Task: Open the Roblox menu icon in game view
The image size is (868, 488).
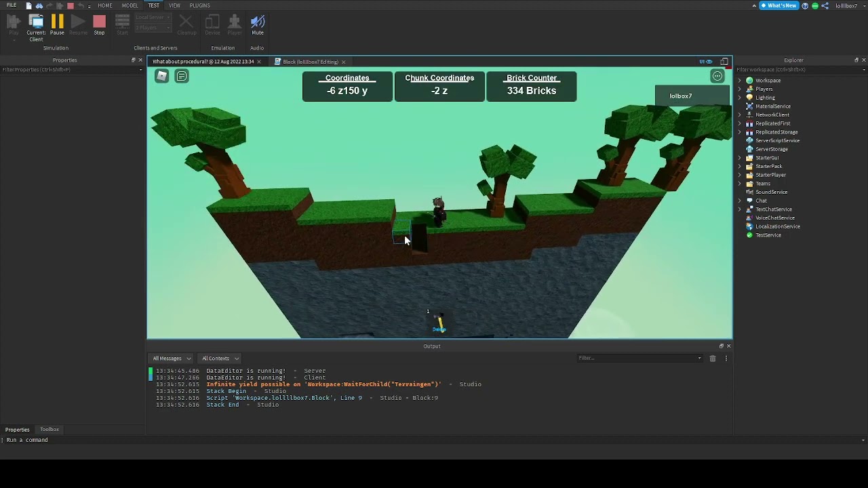Action: (x=161, y=76)
